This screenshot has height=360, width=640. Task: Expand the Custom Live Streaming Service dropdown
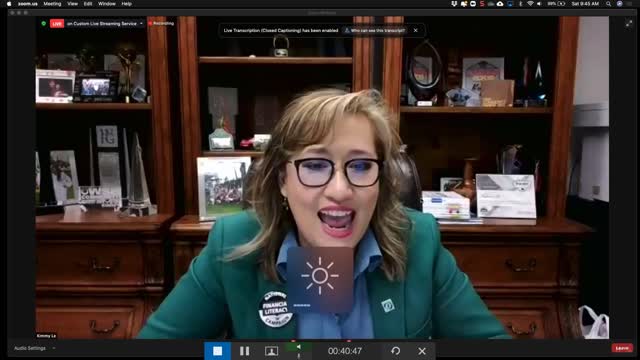pyautogui.click(x=141, y=24)
